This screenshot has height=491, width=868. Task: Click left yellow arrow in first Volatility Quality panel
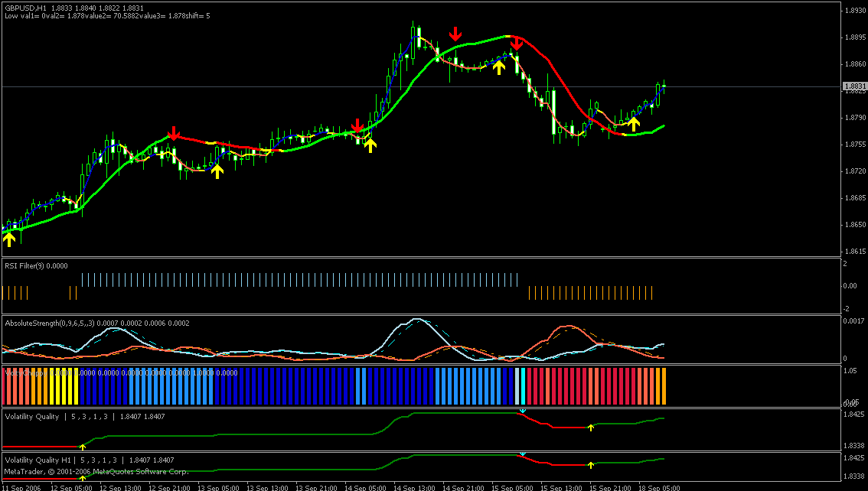click(x=83, y=446)
